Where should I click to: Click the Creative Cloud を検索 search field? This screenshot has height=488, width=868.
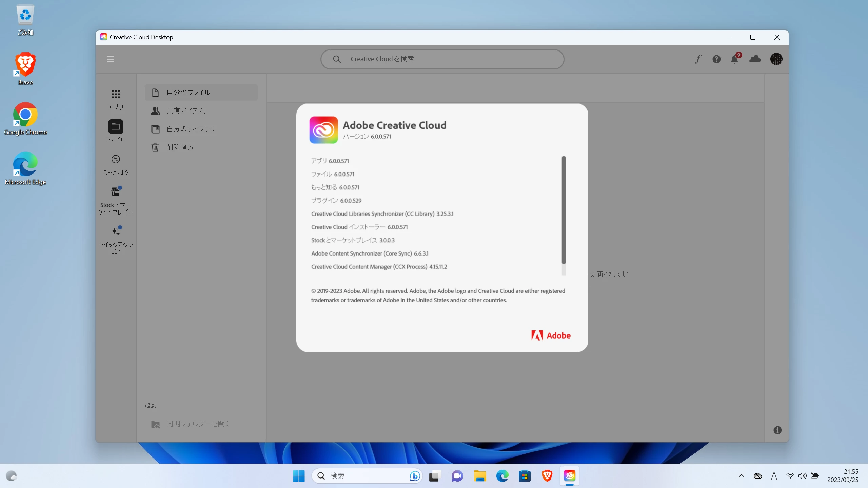[442, 59]
